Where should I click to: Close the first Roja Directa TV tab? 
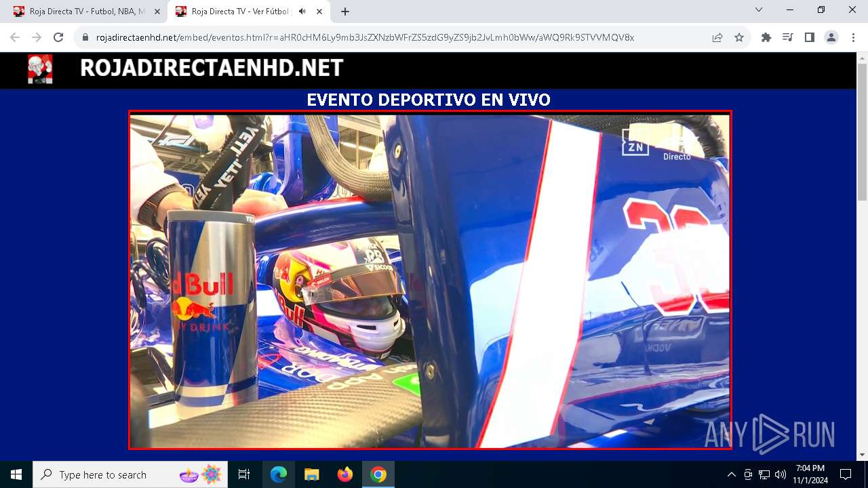pyautogui.click(x=157, y=12)
